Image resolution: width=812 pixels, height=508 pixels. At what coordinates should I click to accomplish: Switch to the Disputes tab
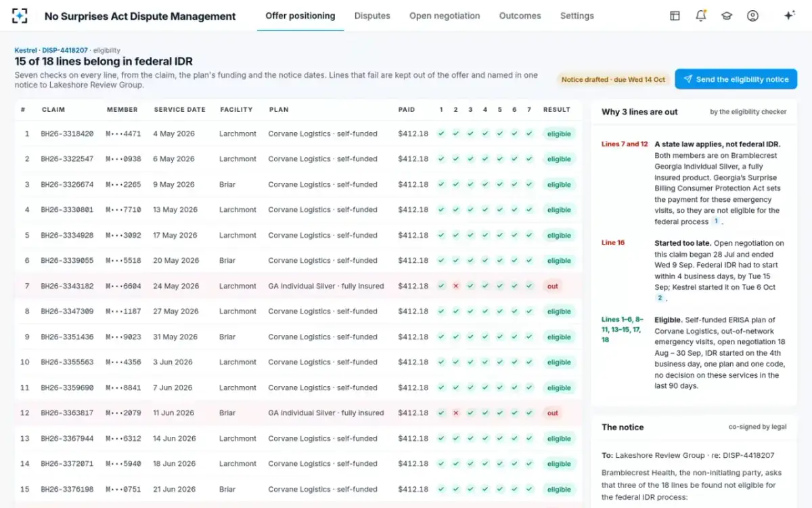[372, 16]
